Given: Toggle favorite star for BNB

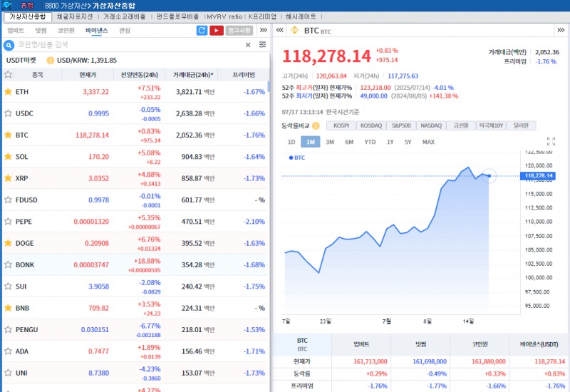Looking at the screenshot, I should (x=8, y=308).
